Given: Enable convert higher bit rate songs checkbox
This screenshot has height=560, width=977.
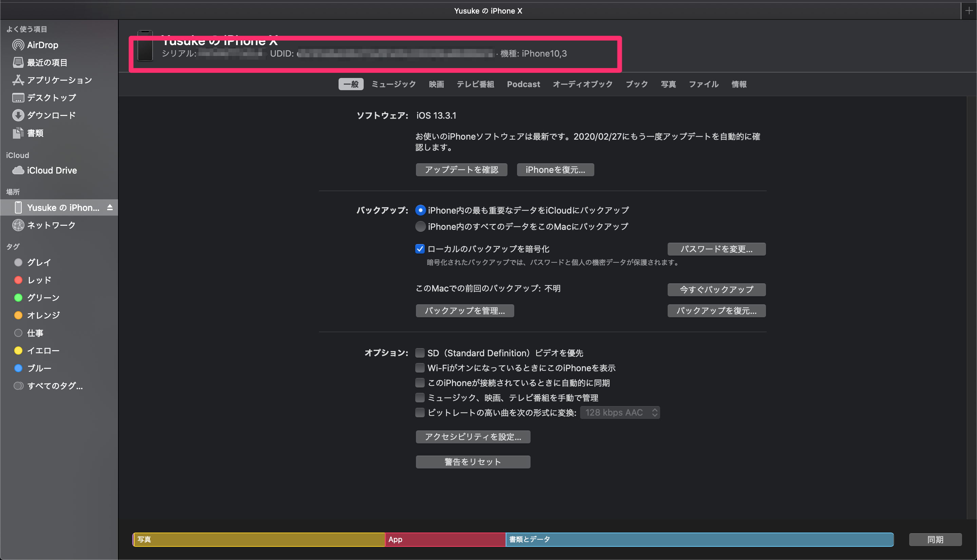Looking at the screenshot, I should (x=420, y=413).
